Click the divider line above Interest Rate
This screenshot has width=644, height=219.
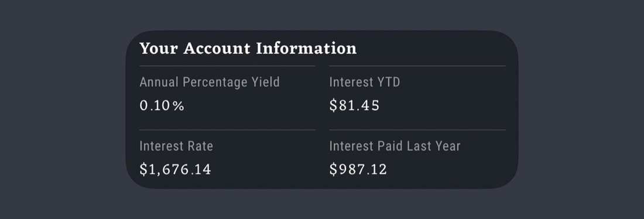click(228, 130)
